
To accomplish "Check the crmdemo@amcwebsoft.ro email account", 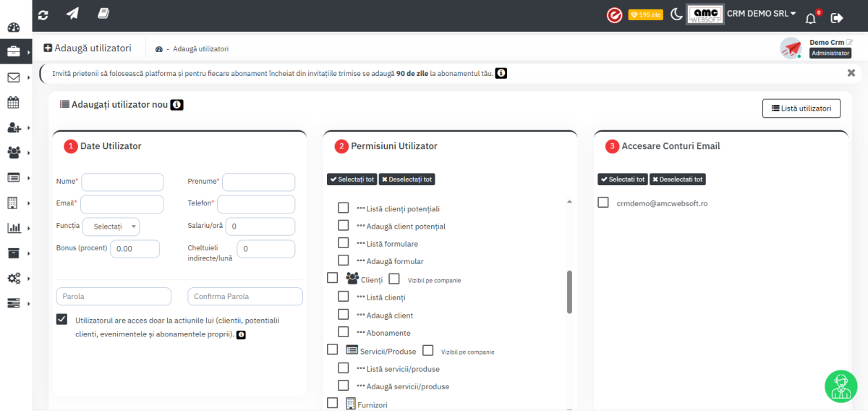I will coord(603,203).
